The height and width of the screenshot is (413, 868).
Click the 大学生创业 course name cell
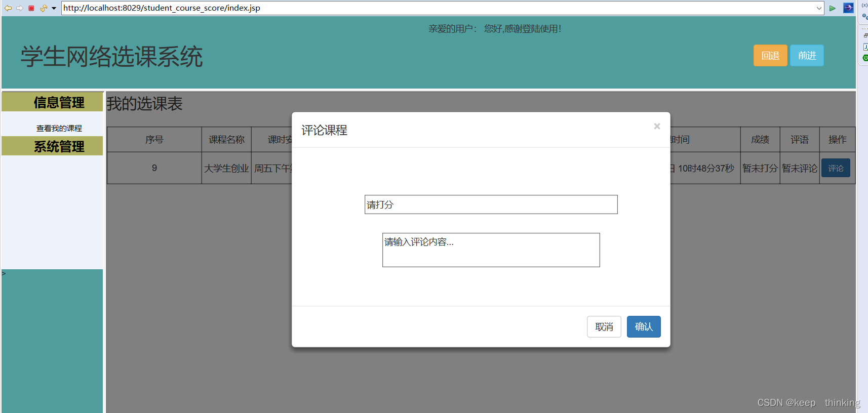click(226, 168)
